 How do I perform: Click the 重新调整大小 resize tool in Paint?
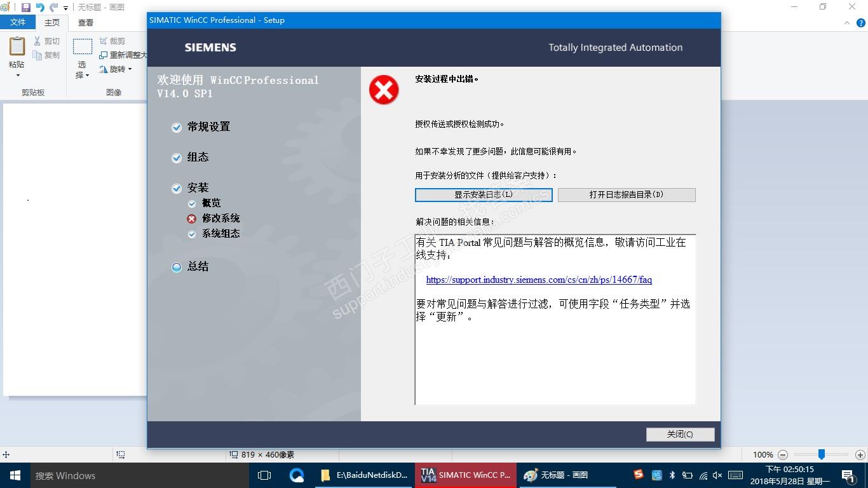123,55
